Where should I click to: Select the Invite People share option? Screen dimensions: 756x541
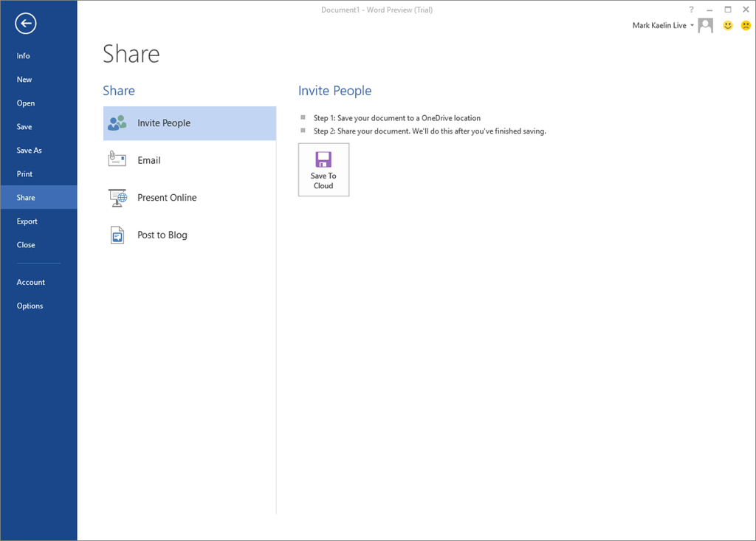tap(190, 123)
